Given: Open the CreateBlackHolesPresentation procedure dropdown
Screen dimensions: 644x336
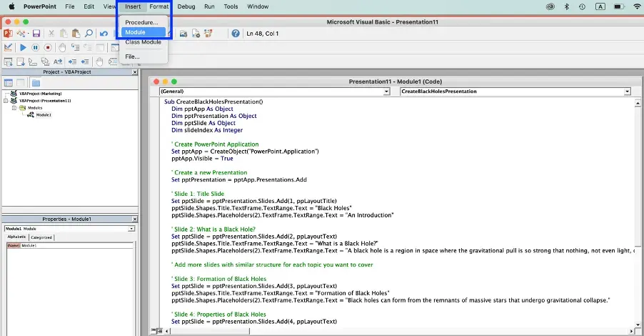Looking at the screenshot, I should 627,92.
